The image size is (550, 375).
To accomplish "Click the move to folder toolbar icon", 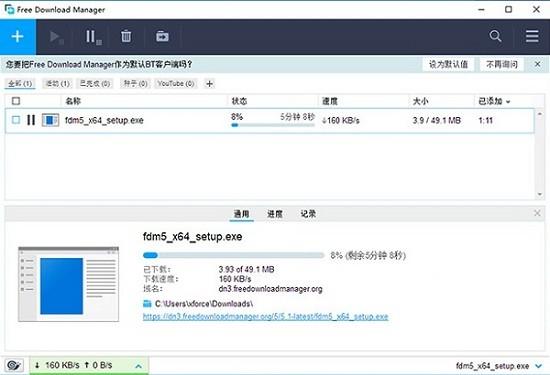I will point(162,36).
